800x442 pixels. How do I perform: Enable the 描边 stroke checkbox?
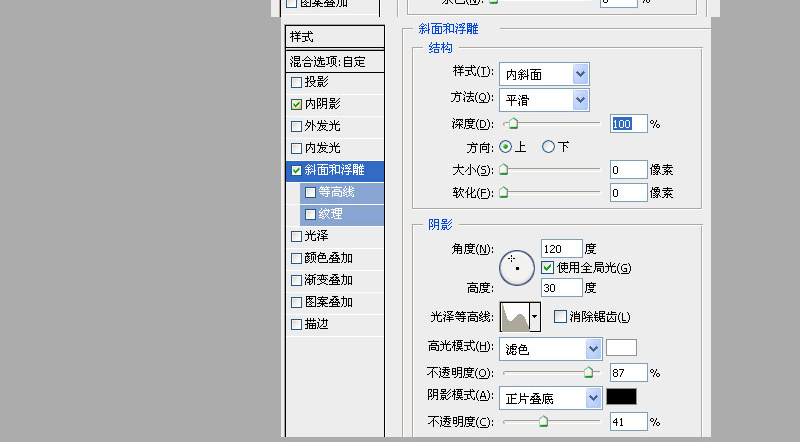pyautogui.click(x=296, y=324)
